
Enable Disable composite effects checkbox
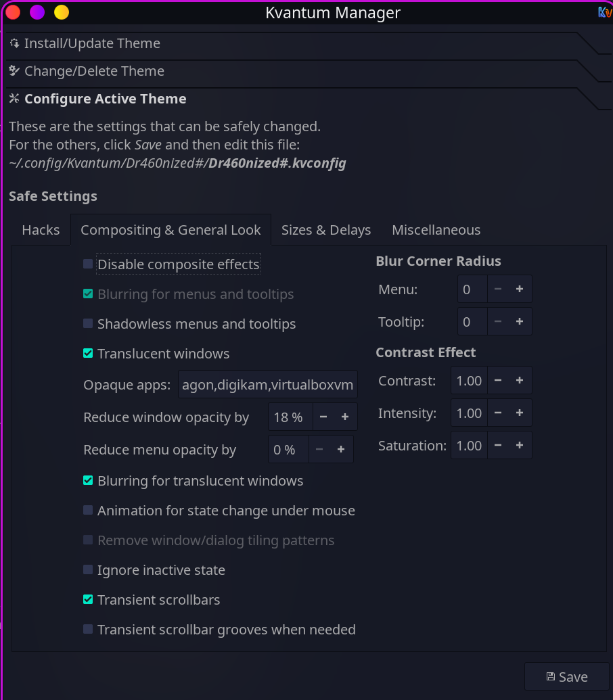click(88, 264)
